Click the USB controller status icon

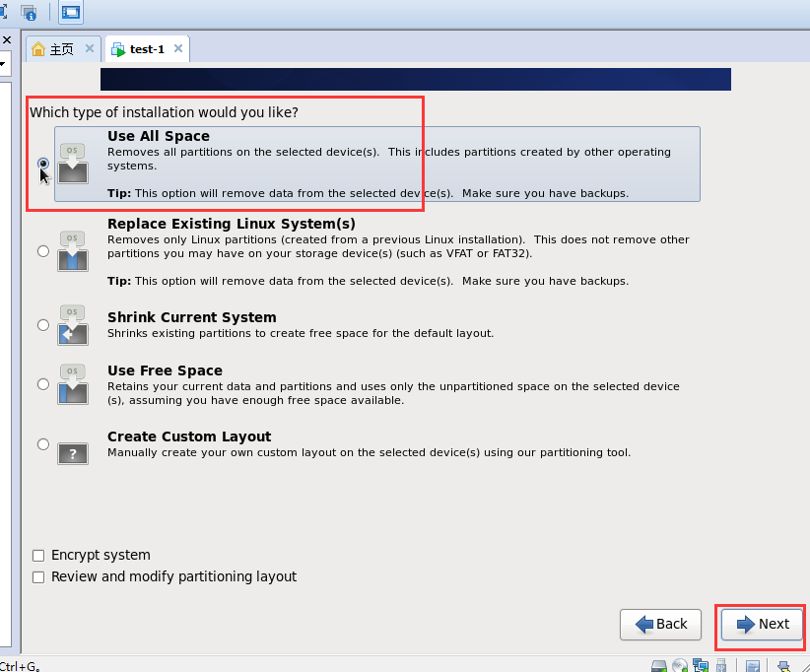click(721, 666)
